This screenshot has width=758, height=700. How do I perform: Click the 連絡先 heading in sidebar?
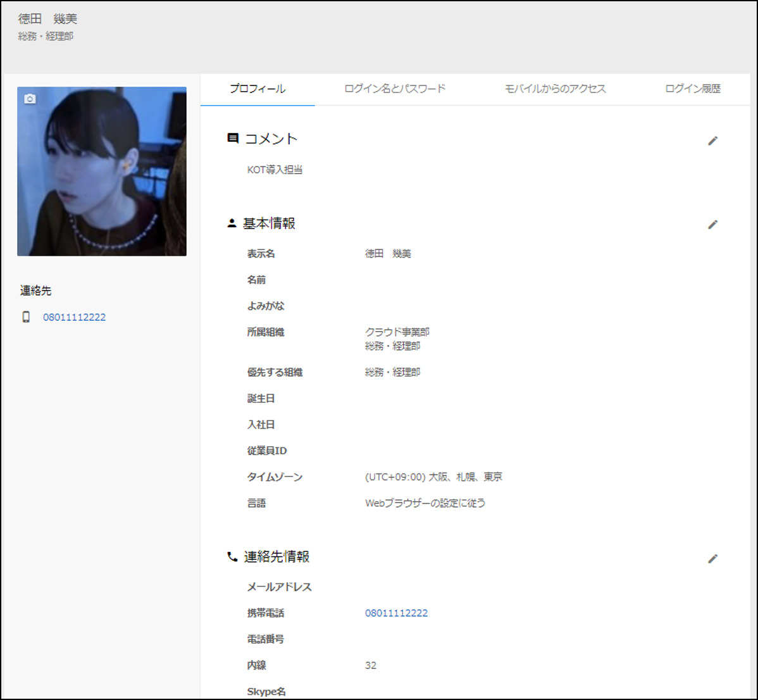(35, 291)
